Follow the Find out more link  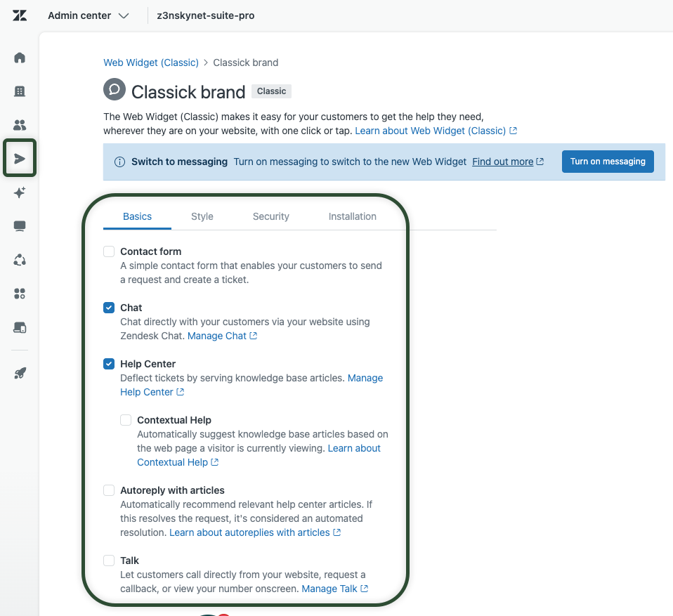click(x=502, y=162)
